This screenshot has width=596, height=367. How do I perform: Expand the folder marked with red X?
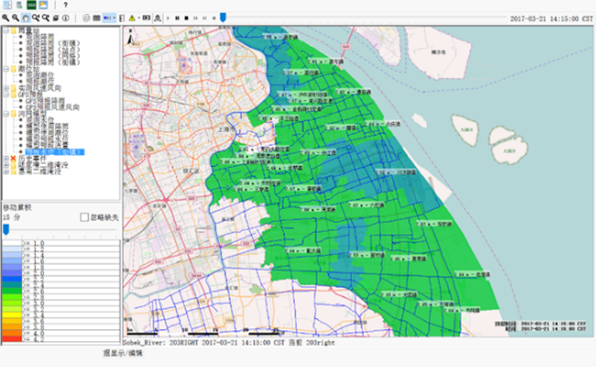(x=6, y=158)
